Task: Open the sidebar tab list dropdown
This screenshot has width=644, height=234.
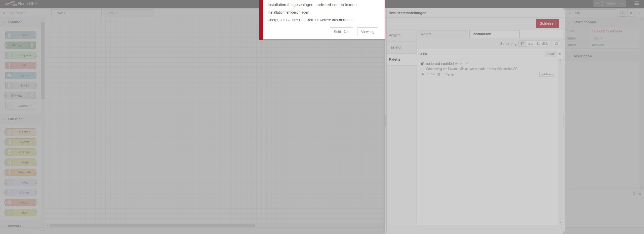Action: click(x=639, y=13)
